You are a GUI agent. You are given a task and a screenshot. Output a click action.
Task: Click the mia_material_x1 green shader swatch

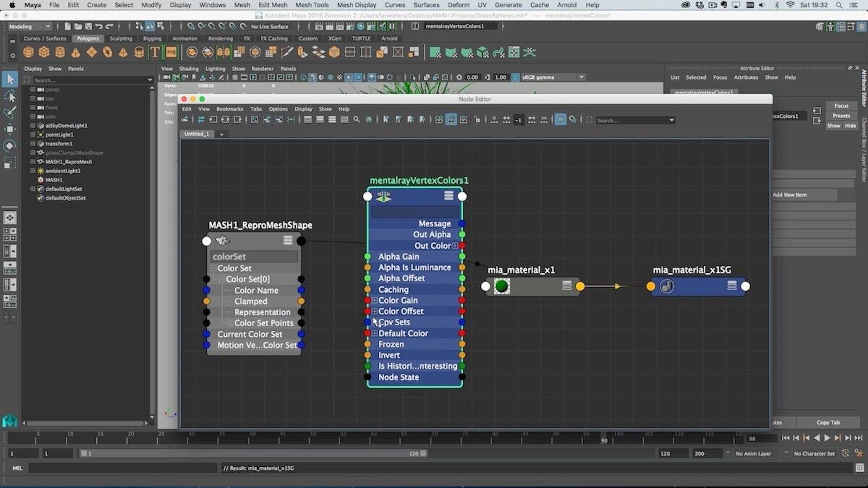[x=502, y=286]
